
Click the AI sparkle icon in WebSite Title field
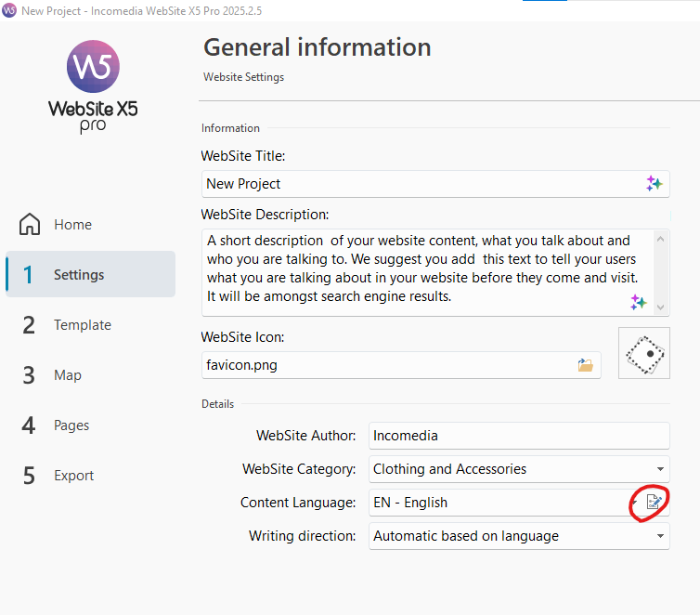(x=654, y=184)
